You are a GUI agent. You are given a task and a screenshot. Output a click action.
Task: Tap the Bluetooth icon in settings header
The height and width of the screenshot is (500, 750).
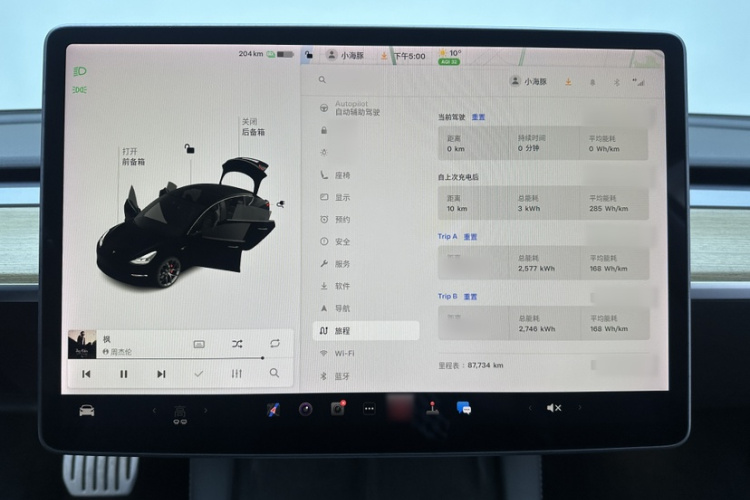point(617,82)
